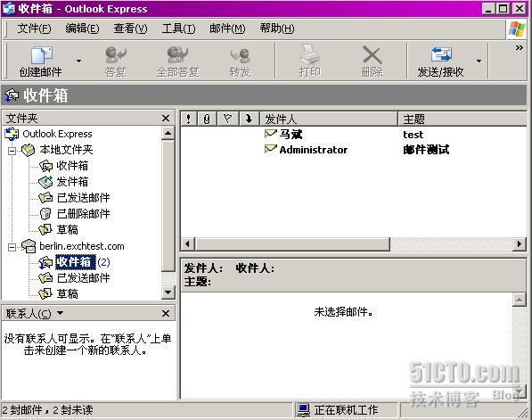Close the 联系人 contacts pane

[166, 313]
